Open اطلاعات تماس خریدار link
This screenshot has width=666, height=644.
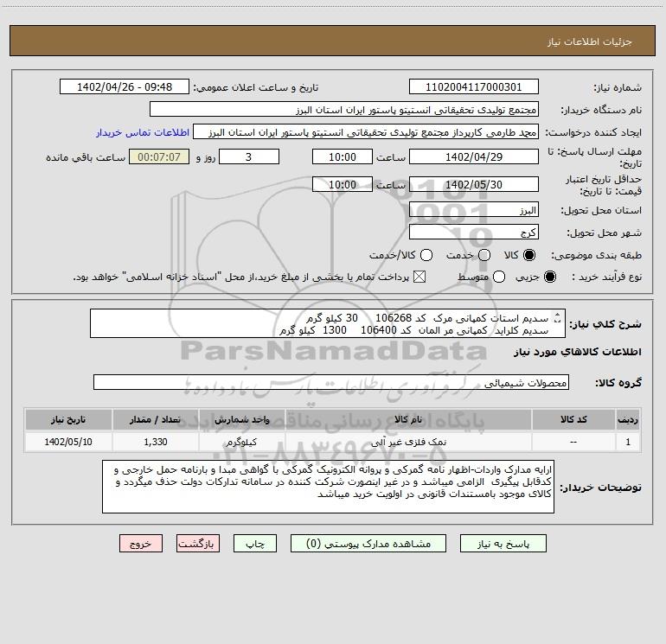coord(143,132)
